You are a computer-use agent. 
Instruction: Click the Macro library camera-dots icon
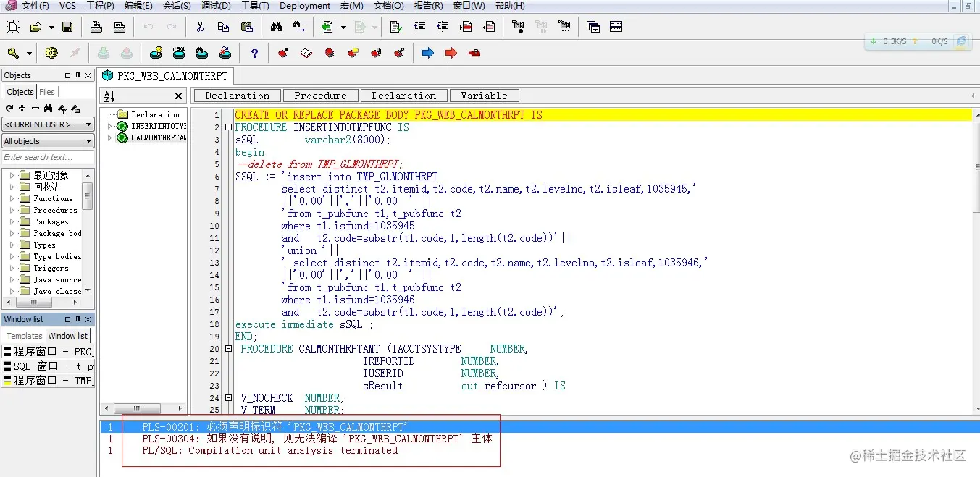tap(564, 27)
